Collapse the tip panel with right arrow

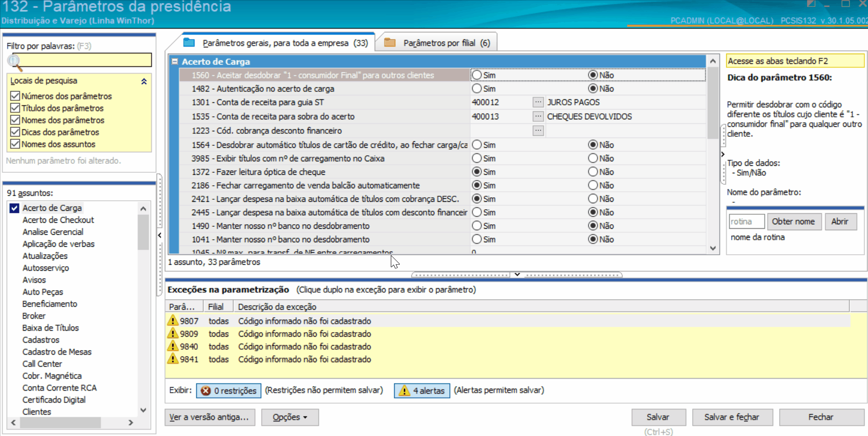pos(723,154)
